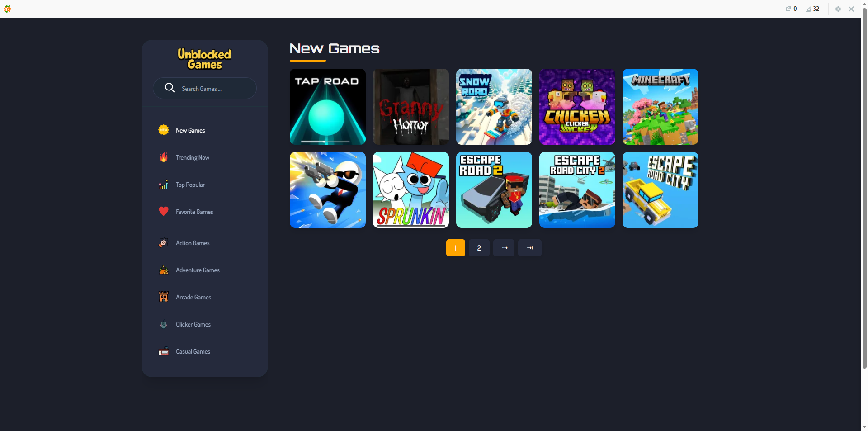Open the Tap Road game thumbnail
This screenshot has width=868, height=431.
[328, 107]
